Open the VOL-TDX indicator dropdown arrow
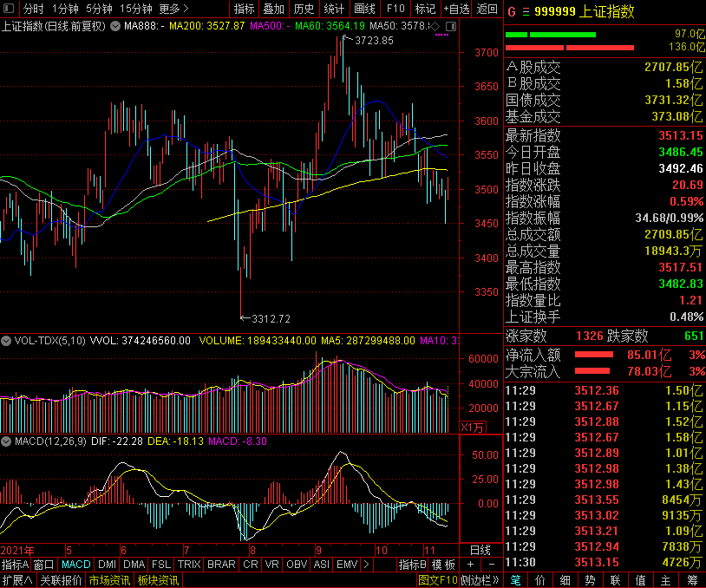Image resolution: width=706 pixels, height=588 pixels. click(x=7, y=341)
